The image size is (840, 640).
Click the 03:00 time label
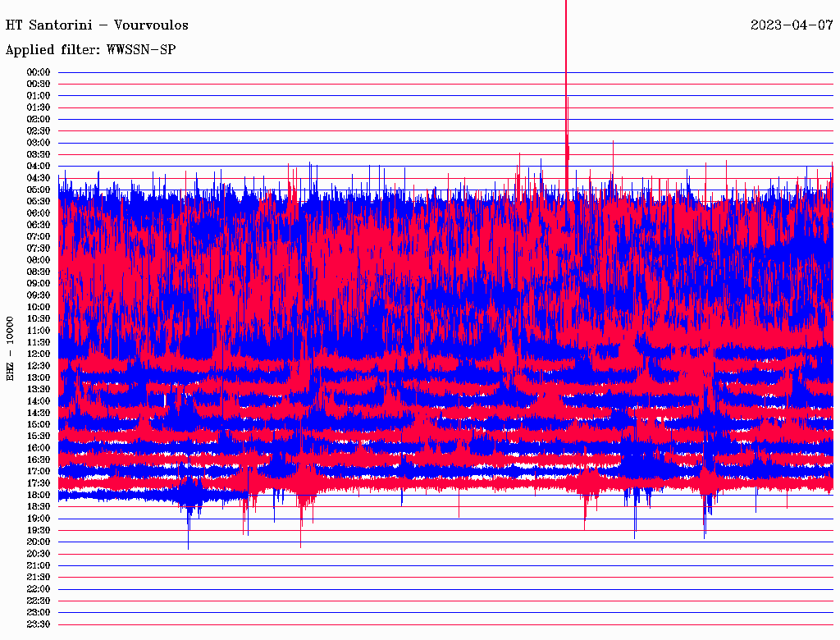coord(39,143)
